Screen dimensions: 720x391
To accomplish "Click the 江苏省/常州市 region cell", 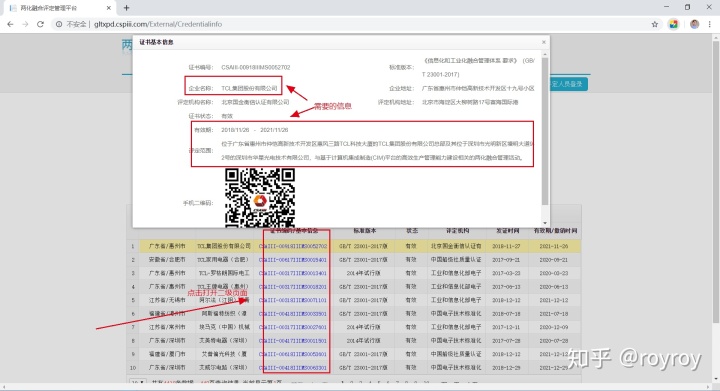I will click(167, 327).
